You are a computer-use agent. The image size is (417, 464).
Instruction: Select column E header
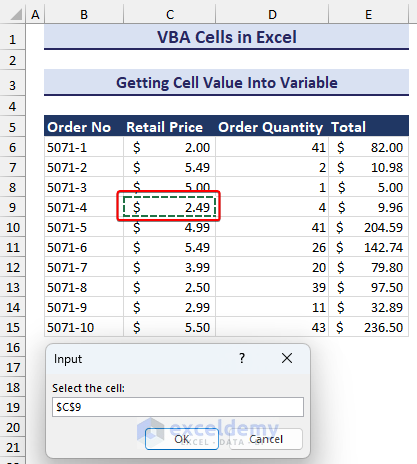tap(368, 15)
